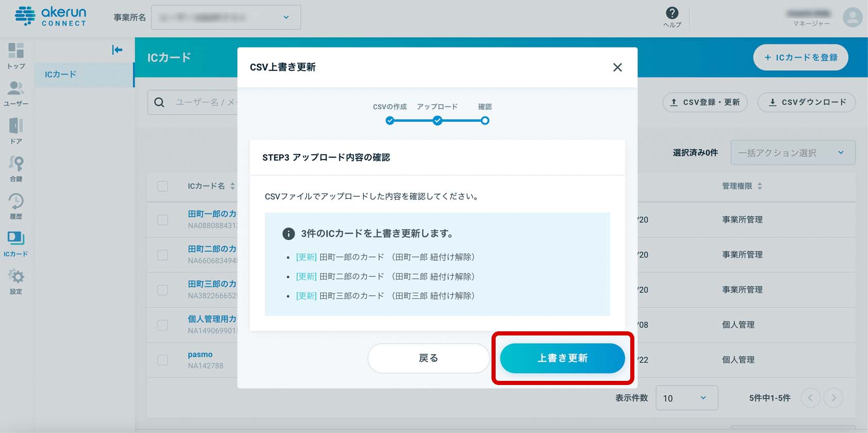
Task: Open the 個人管理用カード link in table
Action: tap(212, 319)
